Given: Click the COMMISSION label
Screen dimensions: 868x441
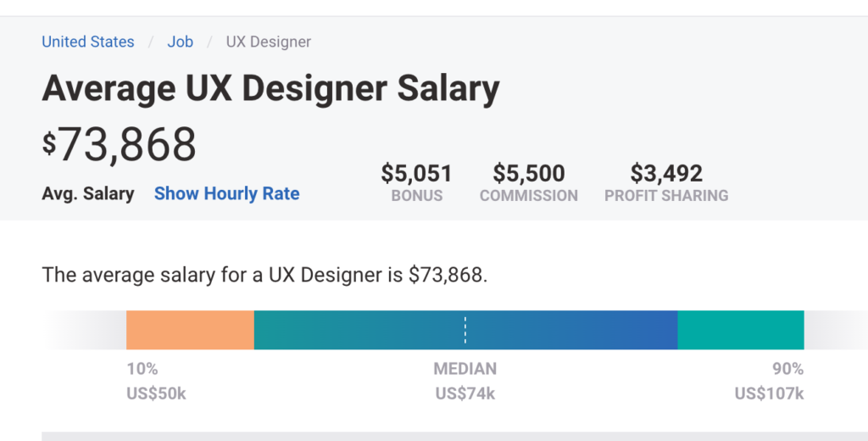Looking at the screenshot, I should (x=529, y=196).
